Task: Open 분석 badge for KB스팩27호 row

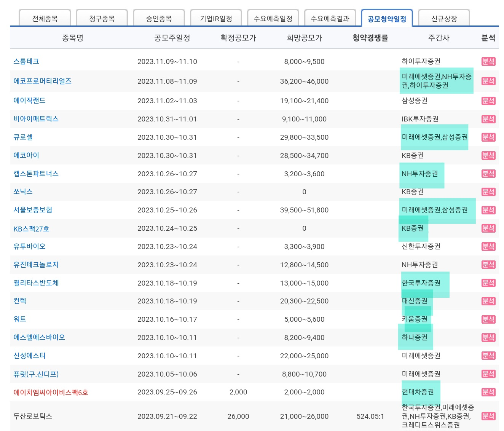Action: pos(488,228)
